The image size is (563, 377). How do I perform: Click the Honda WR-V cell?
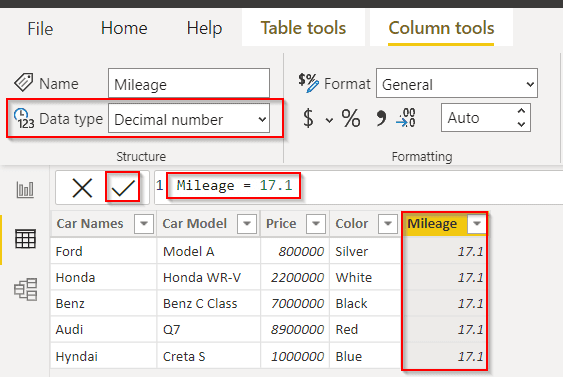[209, 277]
